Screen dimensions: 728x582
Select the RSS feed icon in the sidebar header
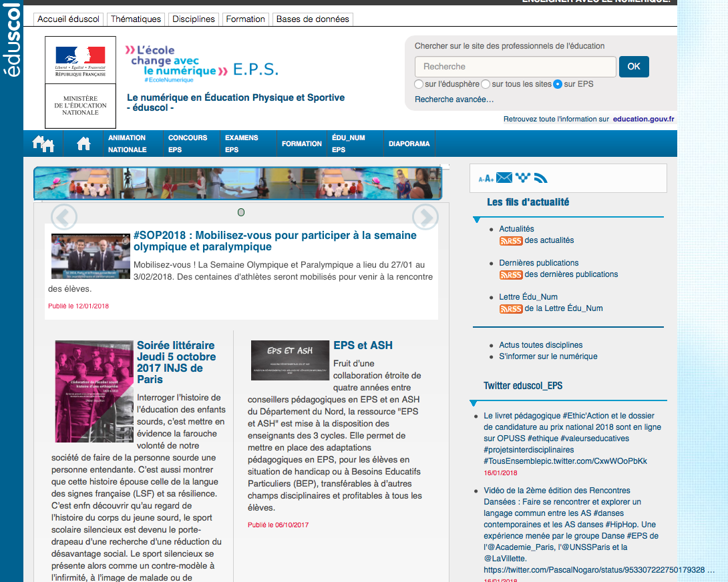(541, 178)
